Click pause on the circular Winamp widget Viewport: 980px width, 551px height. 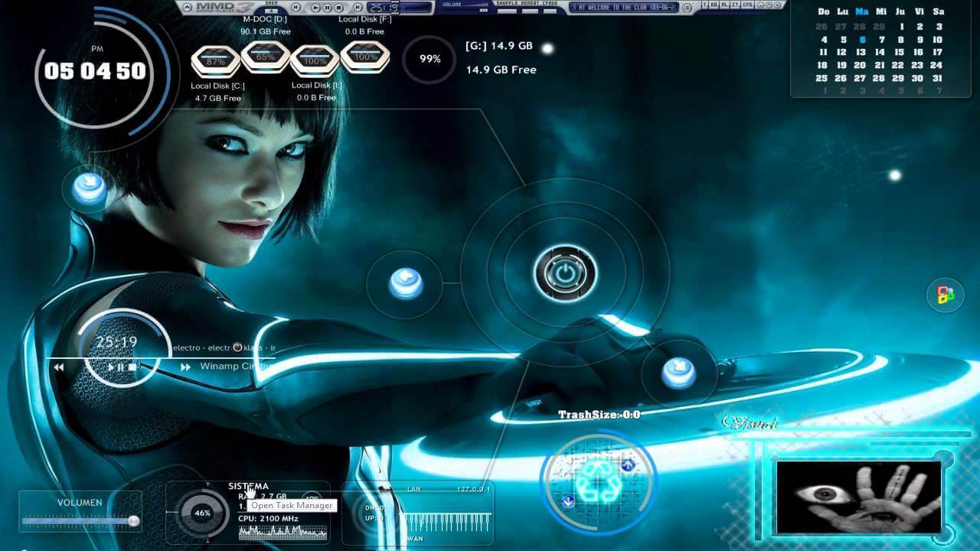point(121,367)
